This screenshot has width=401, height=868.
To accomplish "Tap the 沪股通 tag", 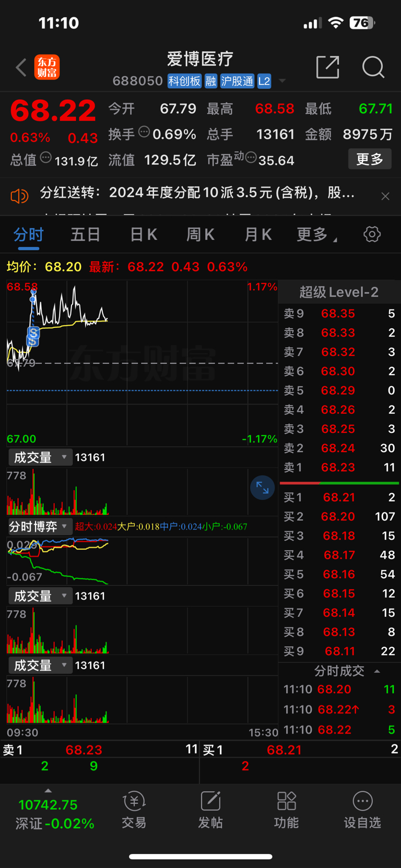I will coord(238,81).
